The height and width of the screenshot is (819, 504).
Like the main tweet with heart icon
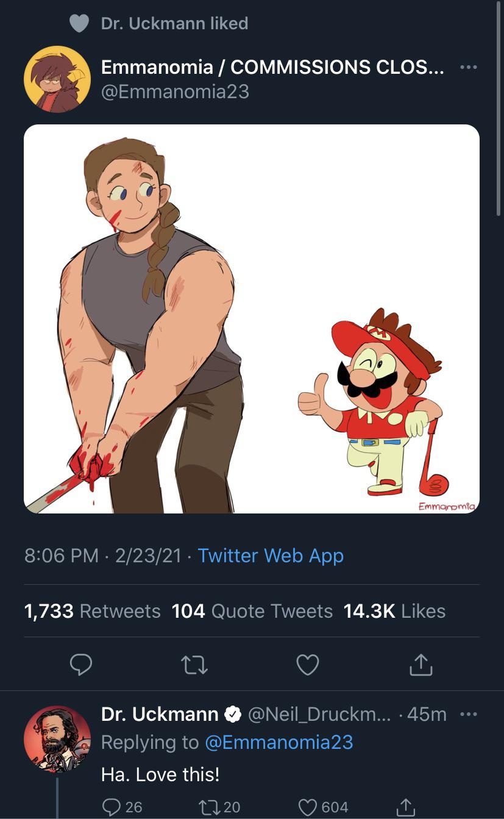pyautogui.click(x=308, y=665)
